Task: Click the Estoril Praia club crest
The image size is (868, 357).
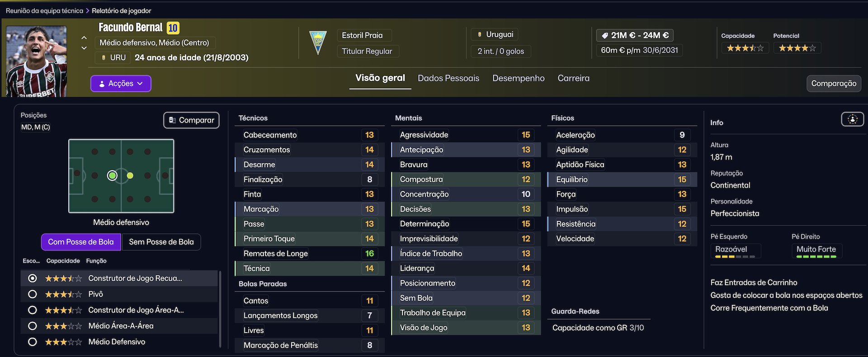Action: (318, 42)
